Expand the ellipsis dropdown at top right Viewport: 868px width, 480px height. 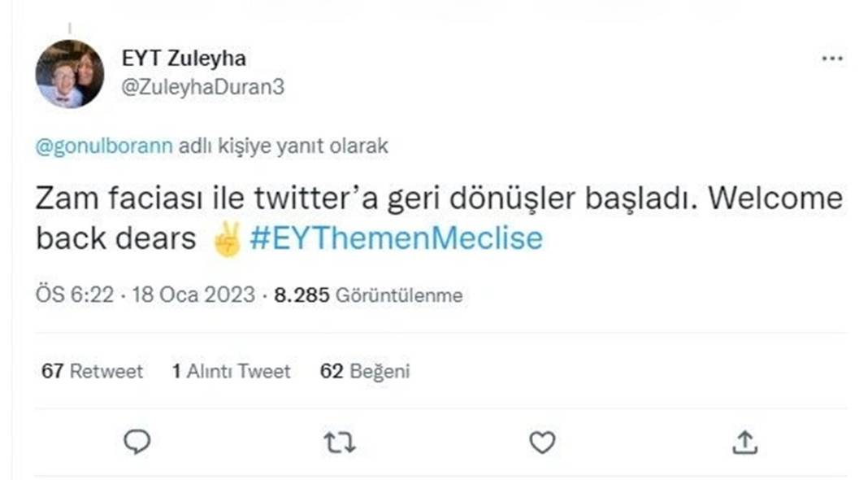[831, 58]
